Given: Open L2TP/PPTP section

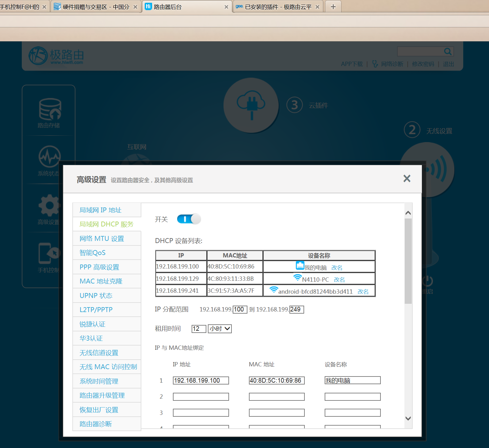Looking at the screenshot, I should point(107,310).
